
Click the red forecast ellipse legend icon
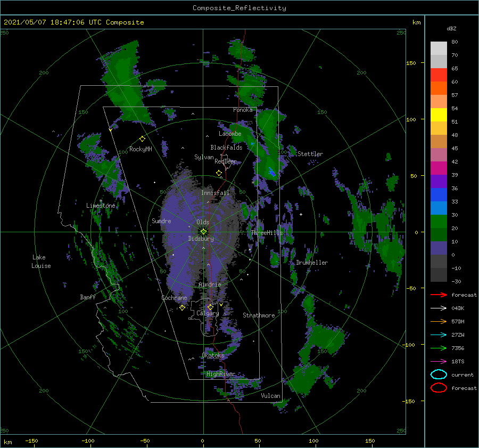tap(439, 388)
